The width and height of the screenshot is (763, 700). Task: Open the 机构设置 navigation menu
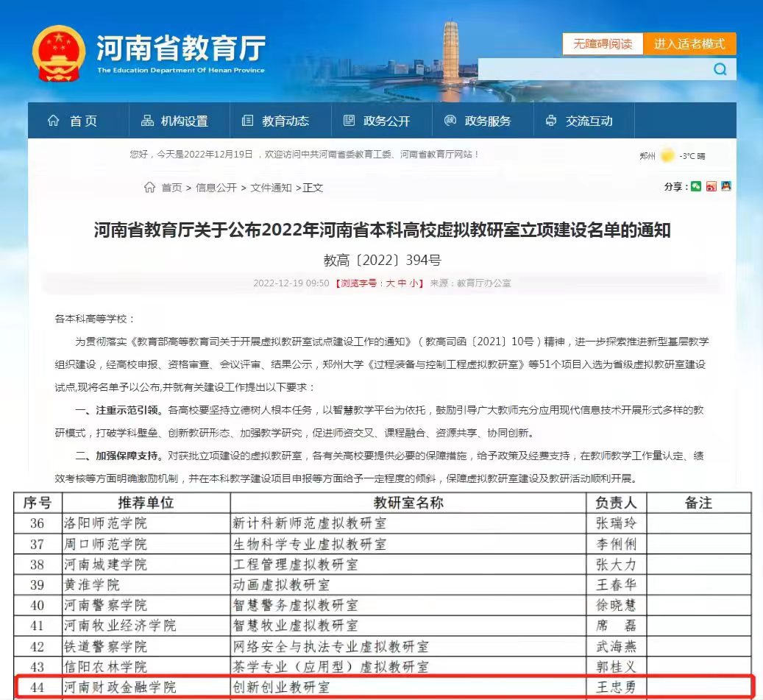tap(175, 121)
